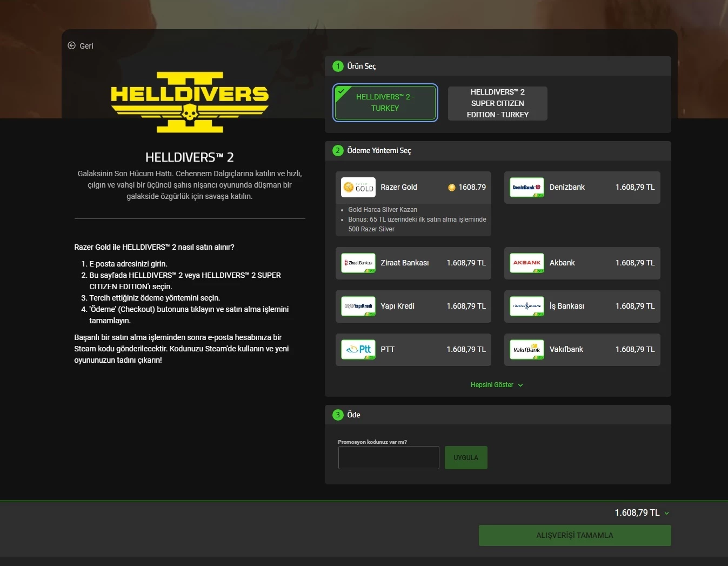Choose Razer Gold payment method
Viewport: 728px width, 566px height.
413,204
